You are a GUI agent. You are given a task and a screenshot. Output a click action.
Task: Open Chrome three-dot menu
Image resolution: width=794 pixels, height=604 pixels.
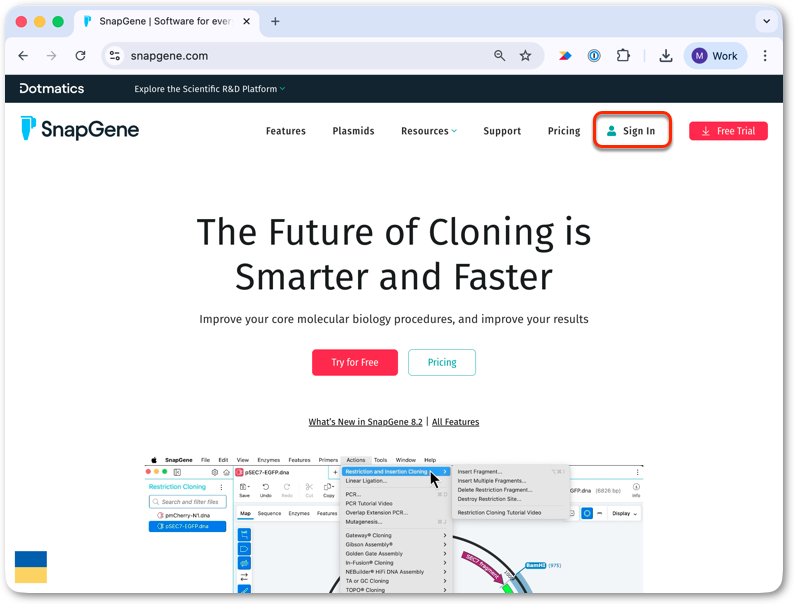pyautogui.click(x=765, y=56)
